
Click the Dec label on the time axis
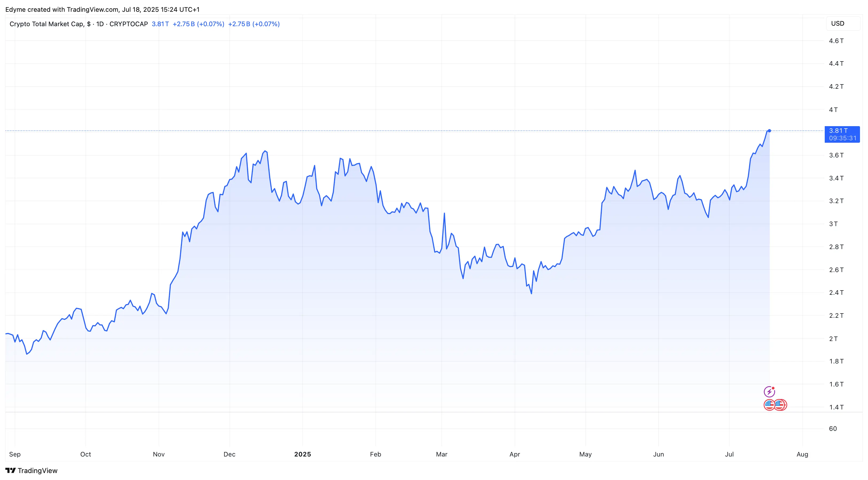[229, 454]
